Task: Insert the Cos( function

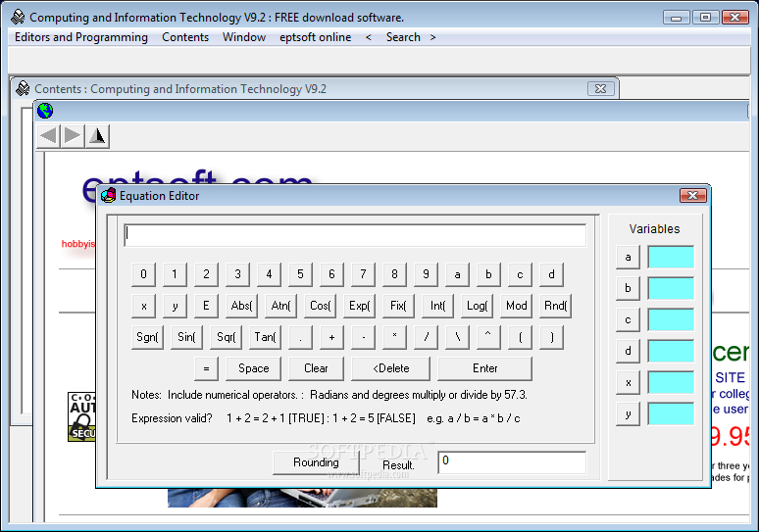Action: click(x=320, y=306)
